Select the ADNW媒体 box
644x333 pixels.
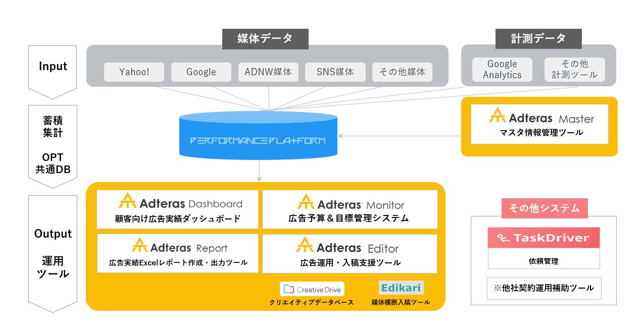[x=268, y=72]
